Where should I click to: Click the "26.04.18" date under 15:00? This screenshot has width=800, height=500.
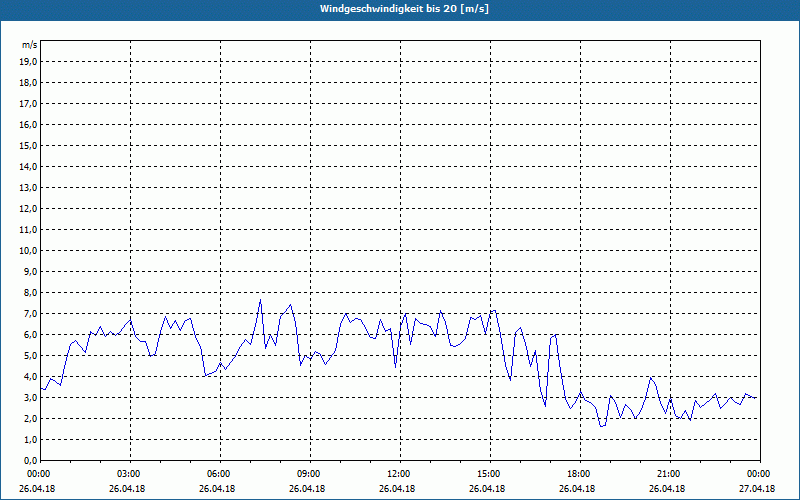click(x=487, y=489)
